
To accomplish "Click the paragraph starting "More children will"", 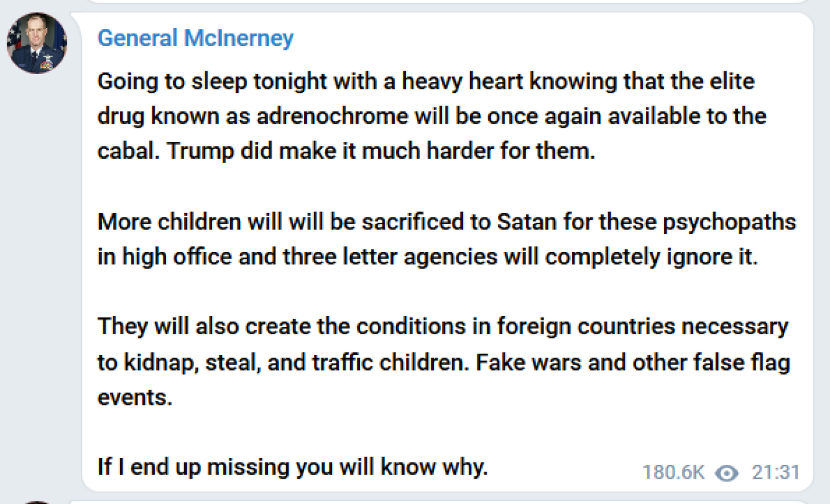I will 446,239.
